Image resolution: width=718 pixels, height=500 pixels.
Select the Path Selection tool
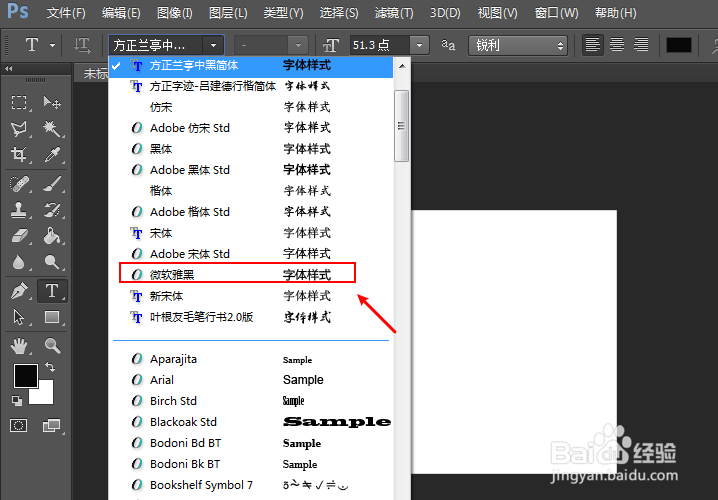[x=19, y=317]
